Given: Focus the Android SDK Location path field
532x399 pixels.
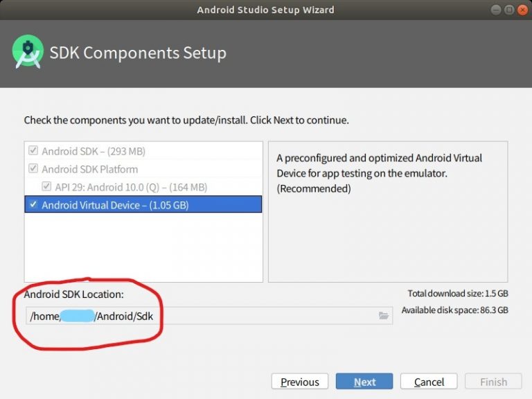Looking at the screenshot, I should click(x=208, y=316).
